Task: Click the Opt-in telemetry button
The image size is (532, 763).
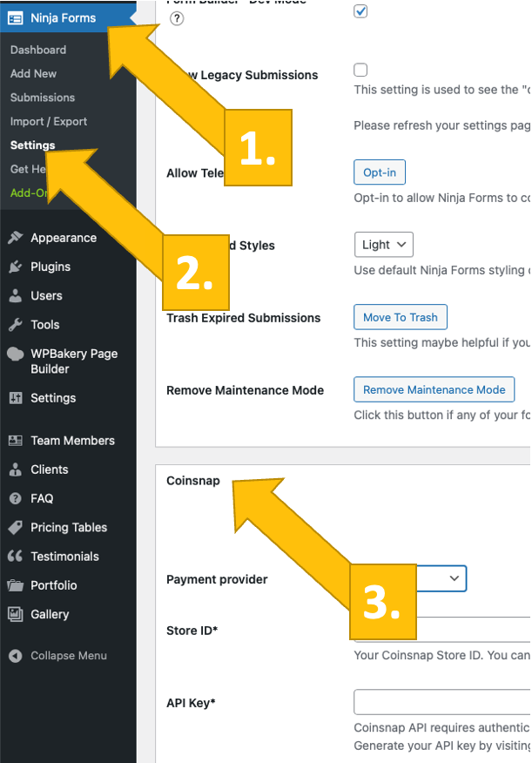Action: pyautogui.click(x=380, y=172)
